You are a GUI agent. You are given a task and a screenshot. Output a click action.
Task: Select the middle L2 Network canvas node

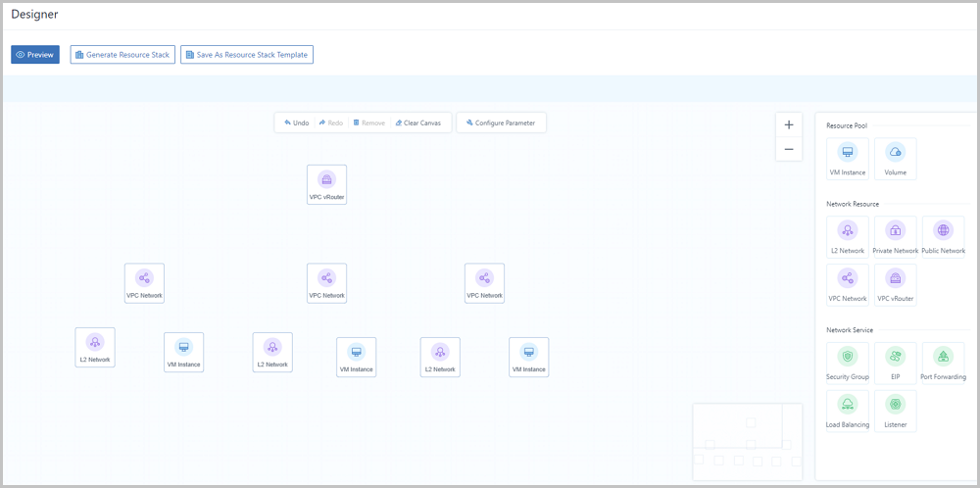pos(272,353)
